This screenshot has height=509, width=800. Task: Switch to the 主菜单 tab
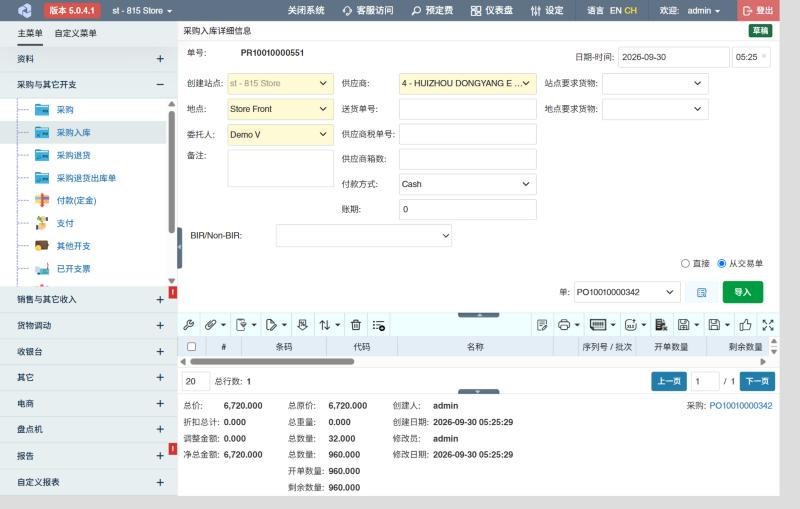pyautogui.click(x=30, y=33)
